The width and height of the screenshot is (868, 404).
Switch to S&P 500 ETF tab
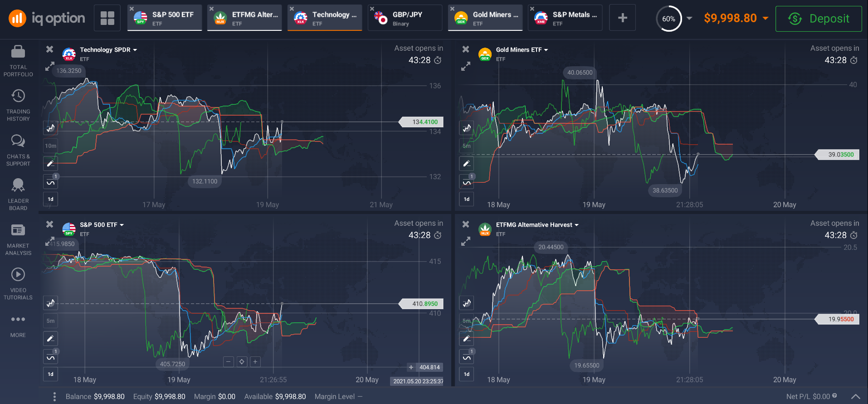[x=165, y=18]
